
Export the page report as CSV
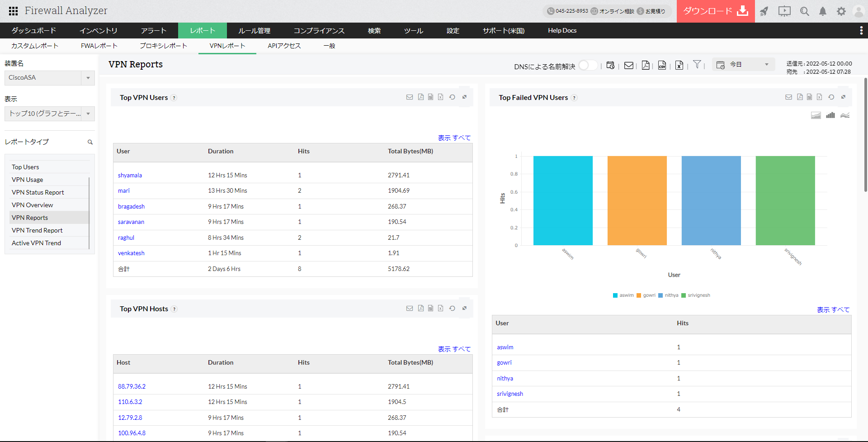click(x=662, y=66)
